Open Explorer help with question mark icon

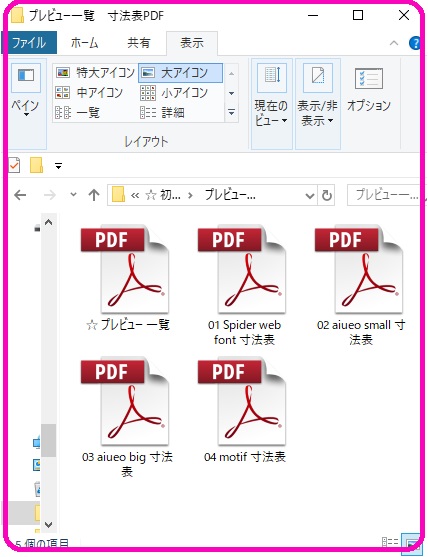(414, 43)
